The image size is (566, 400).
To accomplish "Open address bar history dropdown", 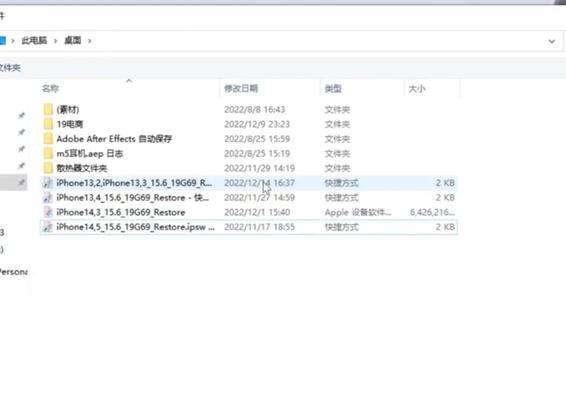I will 552,41.
